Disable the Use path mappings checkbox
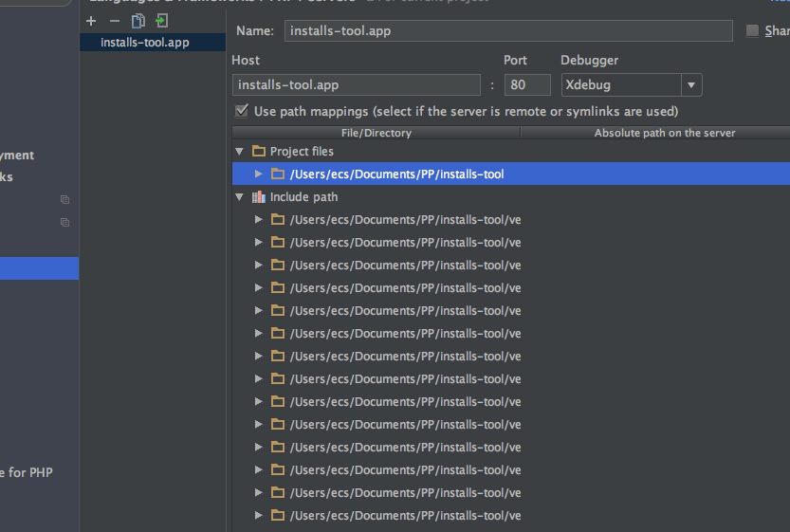The height and width of the screenshot is (532, 790). pos(241,111)
